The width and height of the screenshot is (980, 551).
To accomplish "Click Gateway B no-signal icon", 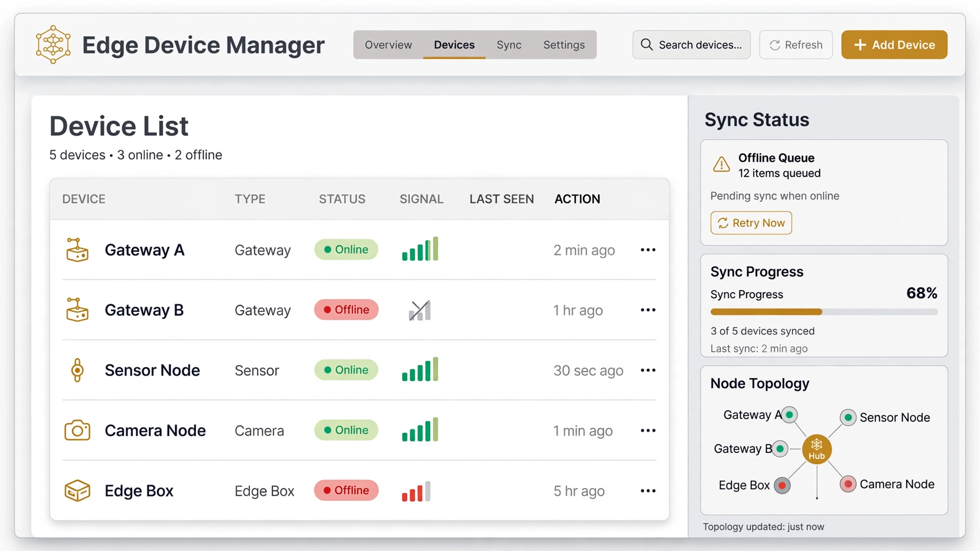I will (420, 310).
